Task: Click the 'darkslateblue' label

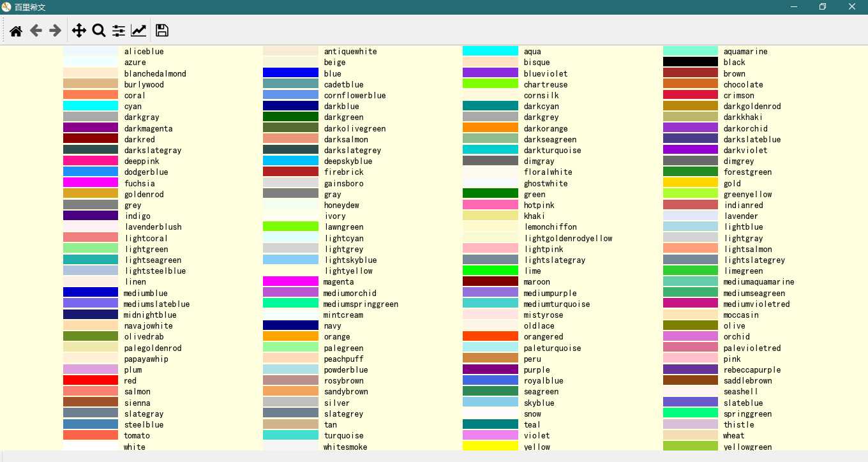Action: point(752,139)
